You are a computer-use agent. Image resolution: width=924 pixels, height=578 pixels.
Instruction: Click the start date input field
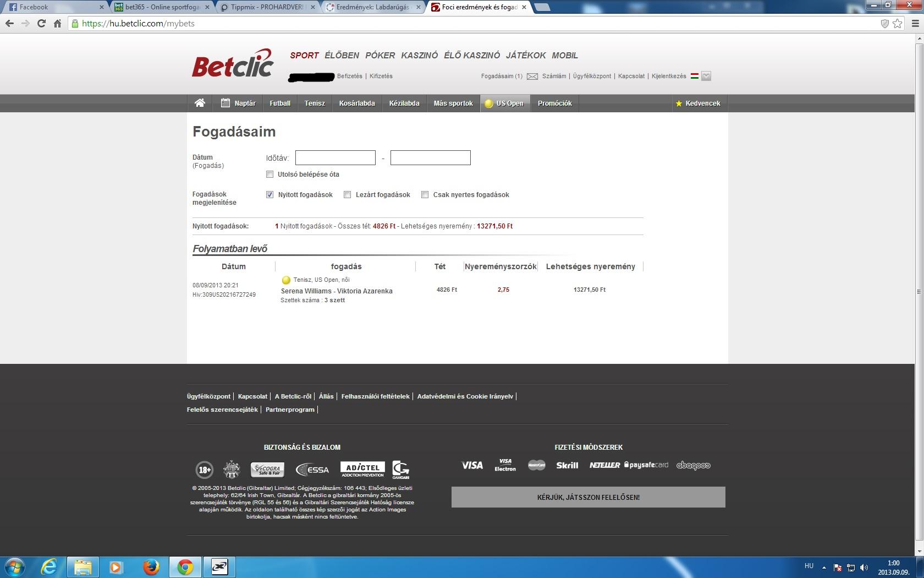[335, 158]
